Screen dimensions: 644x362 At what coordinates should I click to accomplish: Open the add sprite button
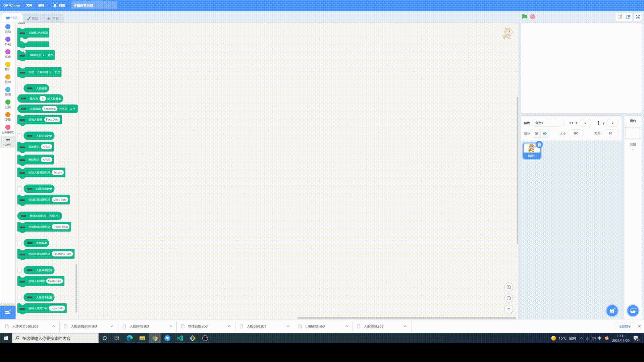pos(612,311)
